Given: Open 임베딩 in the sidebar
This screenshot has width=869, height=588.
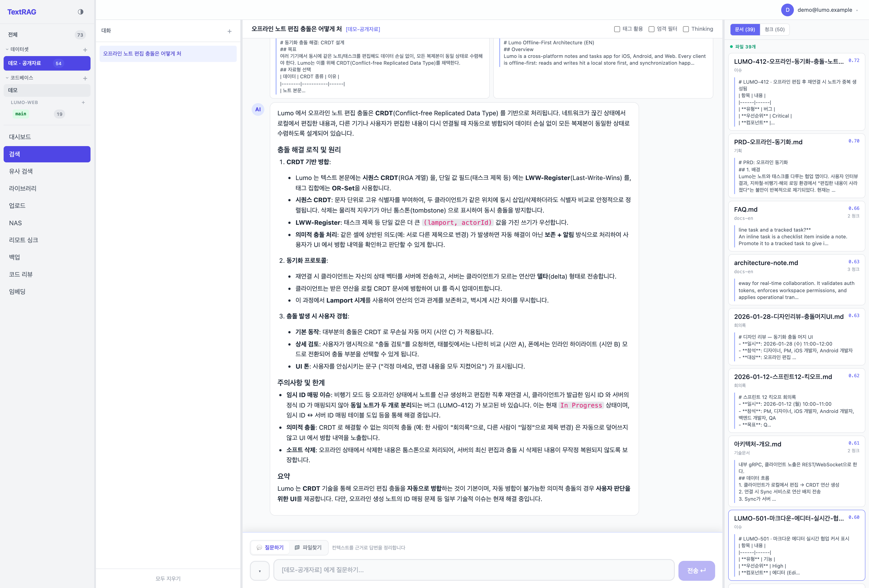Looking at the screenshot, I should click(x=47, y=292).
